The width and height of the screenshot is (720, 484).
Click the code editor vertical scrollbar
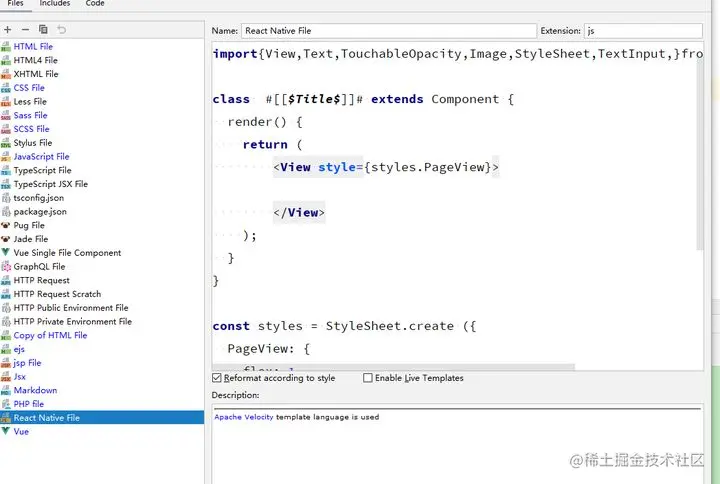700,156
